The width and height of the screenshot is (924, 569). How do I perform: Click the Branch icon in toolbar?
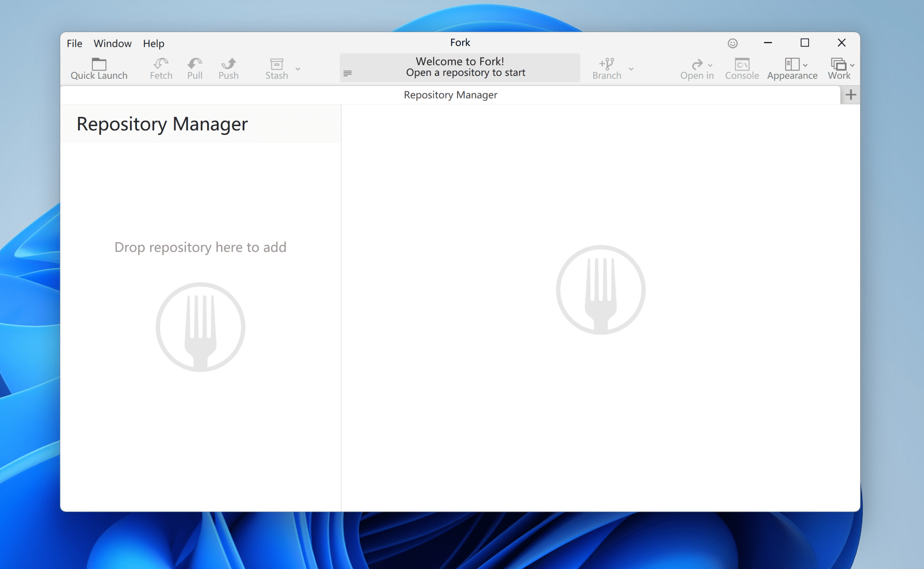coord(606,64)
